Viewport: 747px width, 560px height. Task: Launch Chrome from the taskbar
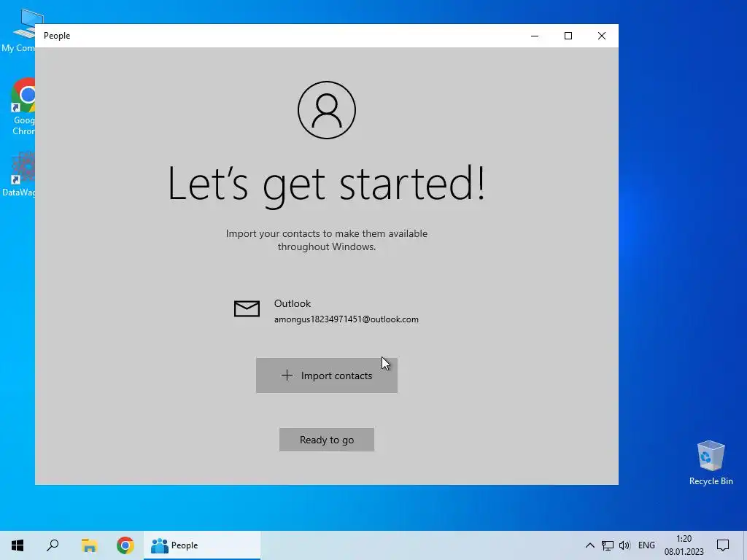click(125, 545)
